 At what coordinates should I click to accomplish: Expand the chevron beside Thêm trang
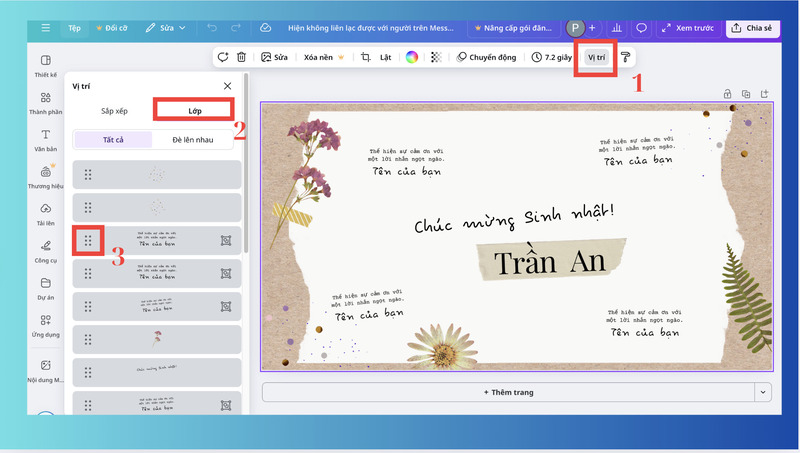[764, 392]
